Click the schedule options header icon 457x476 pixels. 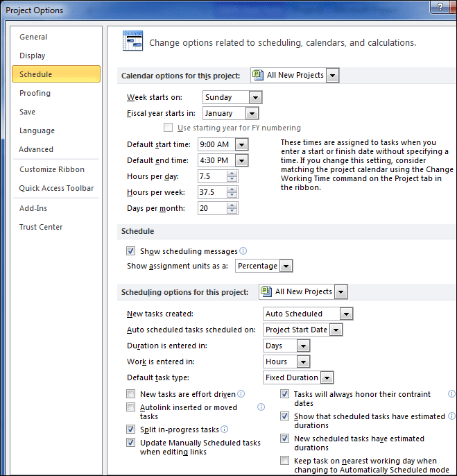[x=132, y=41]
